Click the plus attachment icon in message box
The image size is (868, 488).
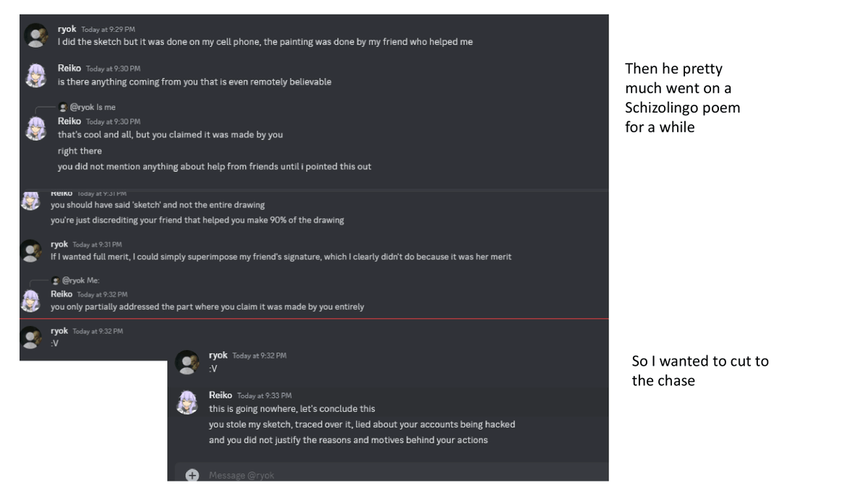192,475
